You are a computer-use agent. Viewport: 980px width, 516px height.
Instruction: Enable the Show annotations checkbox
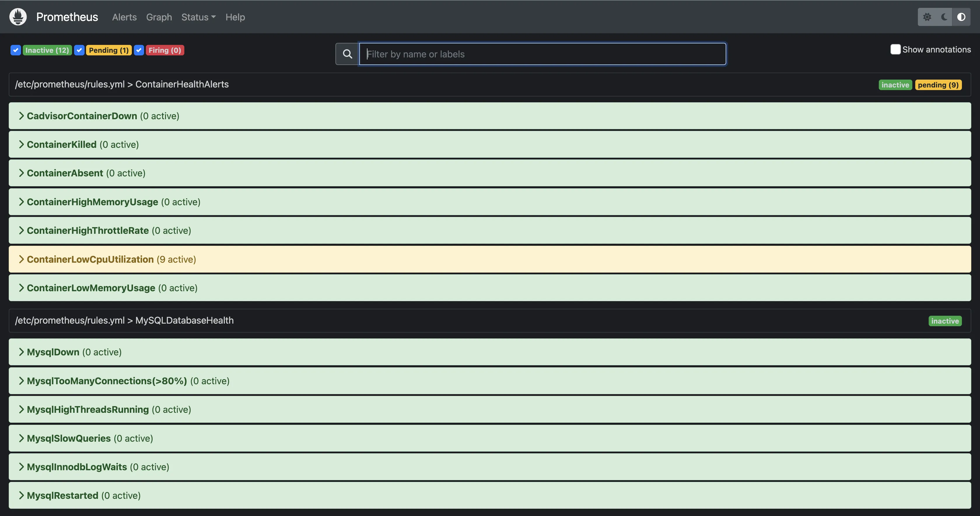[x=895, y=50]
